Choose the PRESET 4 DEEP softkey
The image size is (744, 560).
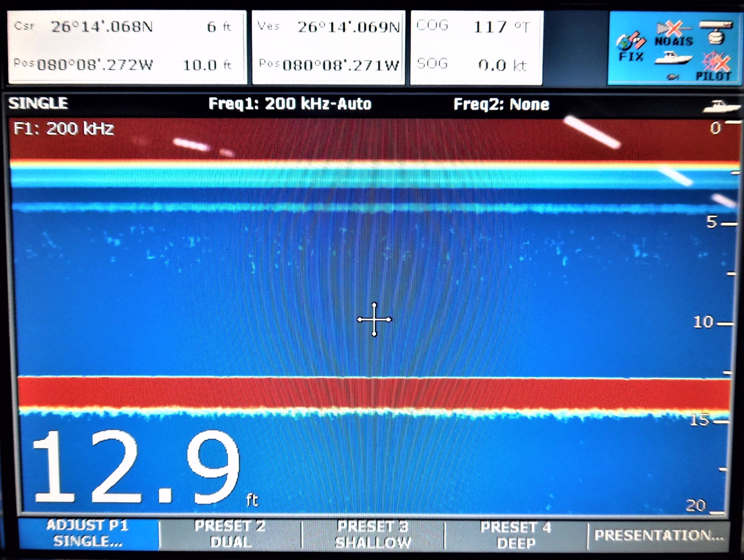516,535
